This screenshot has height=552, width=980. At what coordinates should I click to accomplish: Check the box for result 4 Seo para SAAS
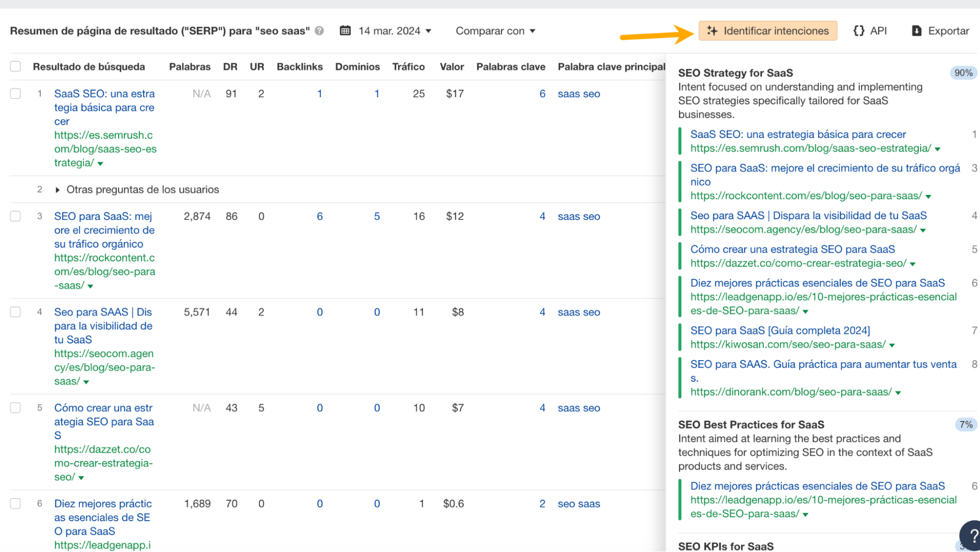(16, 312)
